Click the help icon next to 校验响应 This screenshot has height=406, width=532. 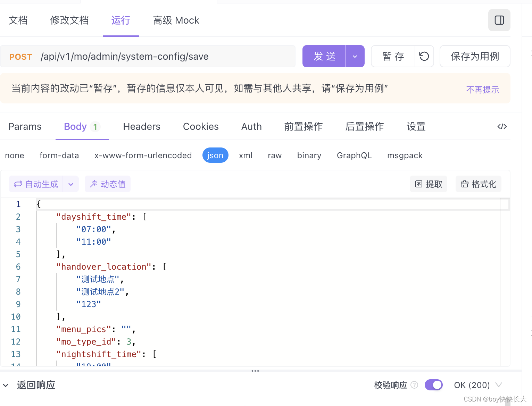[414, 385]
